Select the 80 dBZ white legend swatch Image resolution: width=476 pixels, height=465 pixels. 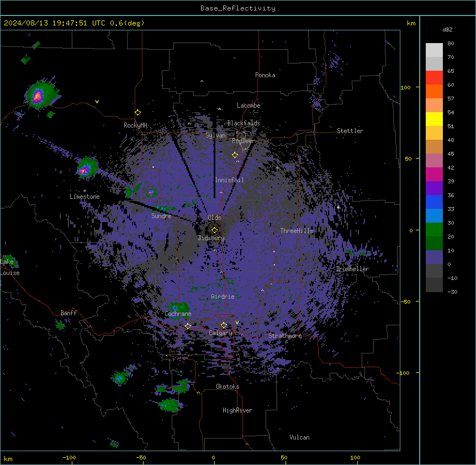(434, 50)
